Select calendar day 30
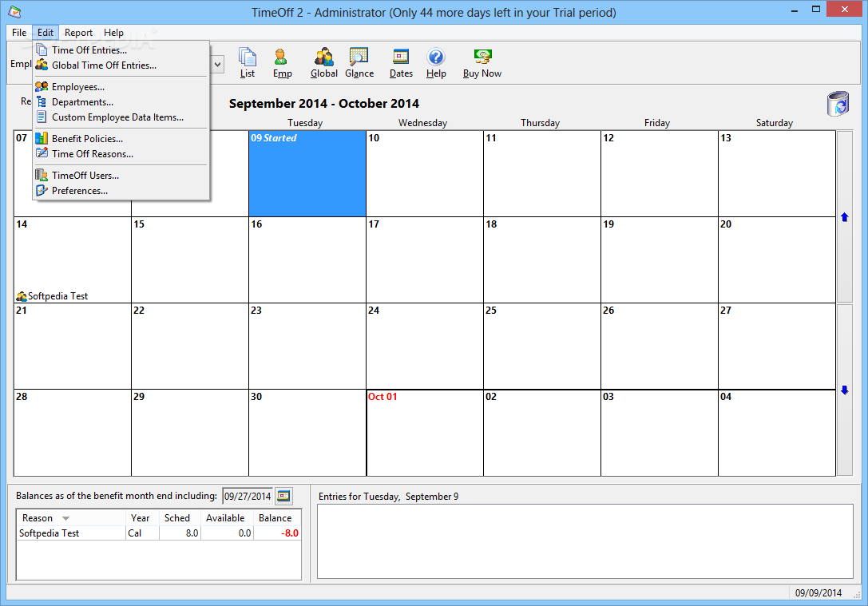 coord(307,432)
